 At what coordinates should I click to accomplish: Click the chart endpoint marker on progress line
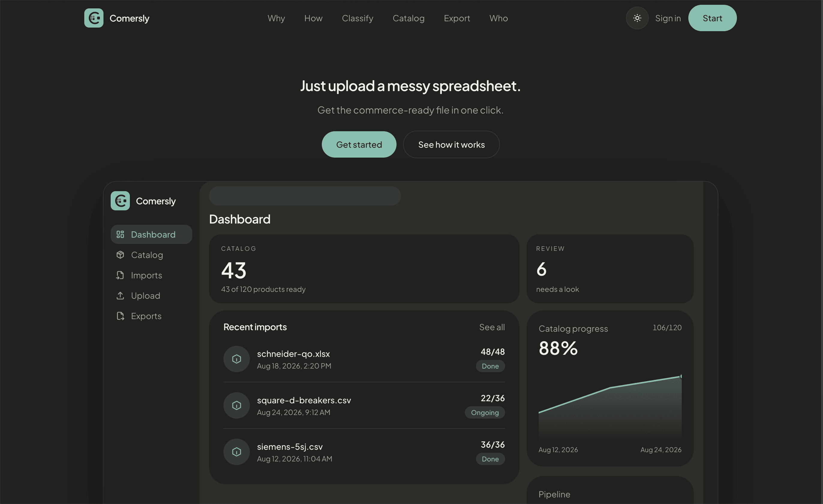point(681,376)
